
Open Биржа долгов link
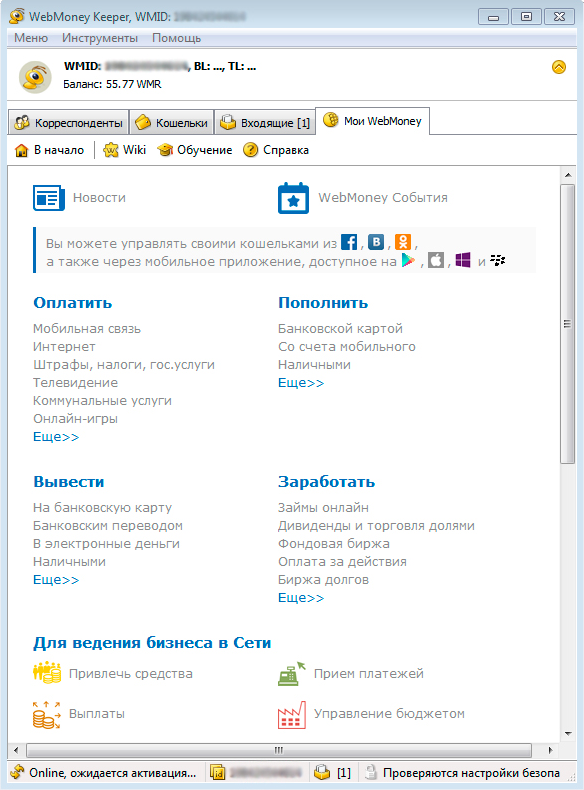pos(323,580)
